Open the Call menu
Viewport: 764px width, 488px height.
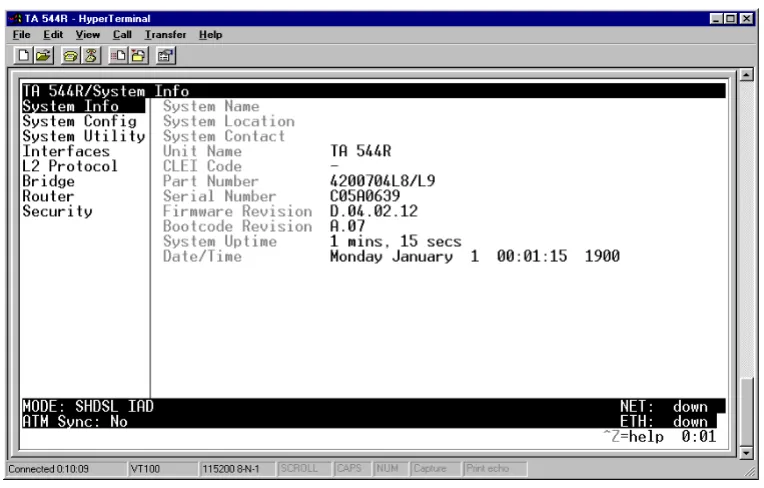[122, 35]
